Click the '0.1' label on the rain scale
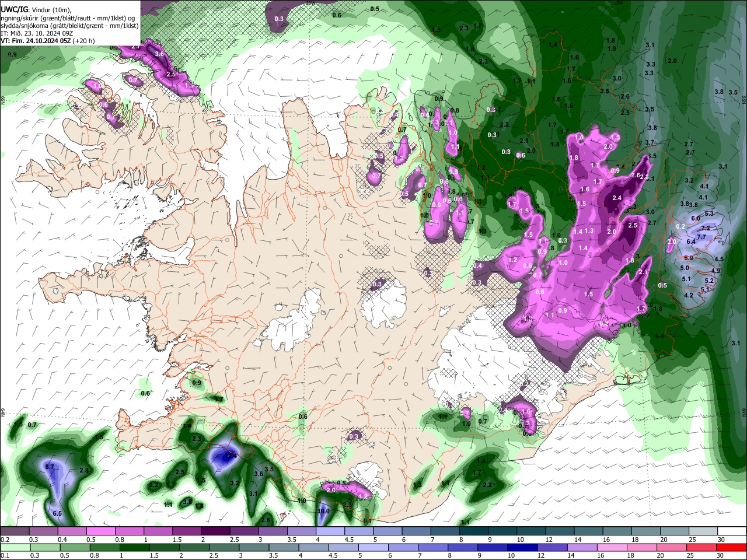The image size is (747, 560). point(4,556)
